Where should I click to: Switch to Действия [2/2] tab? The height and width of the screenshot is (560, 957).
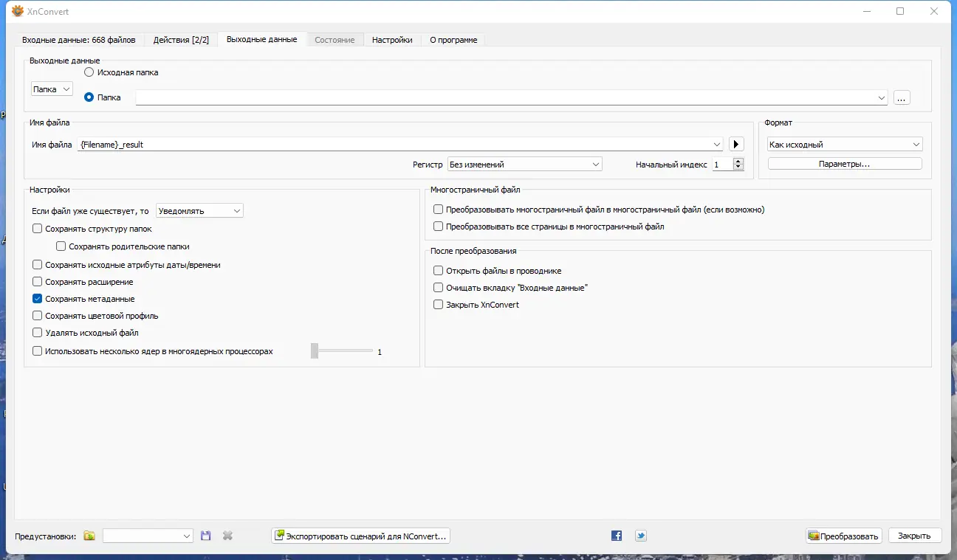click(x=181, y=40)
